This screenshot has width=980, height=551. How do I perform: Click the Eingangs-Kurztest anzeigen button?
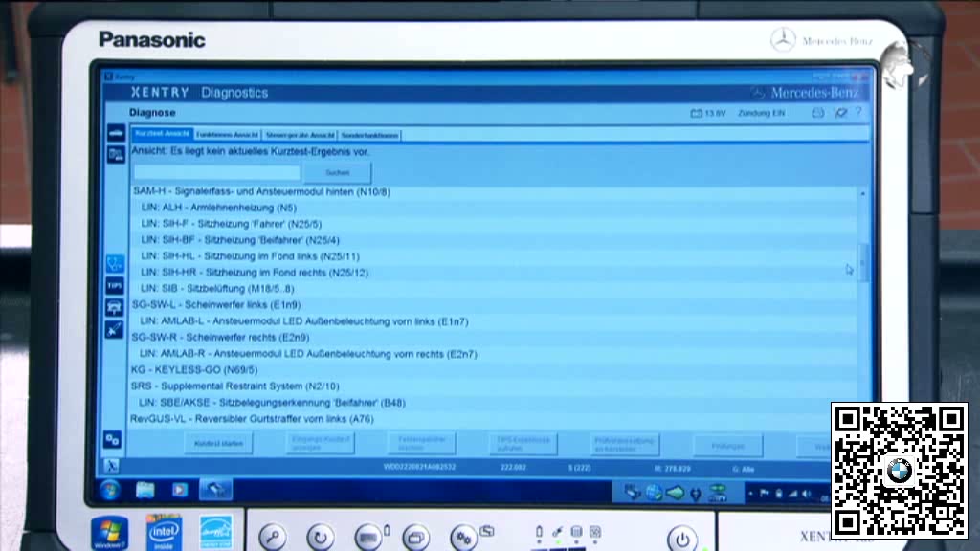coord(320,444)
